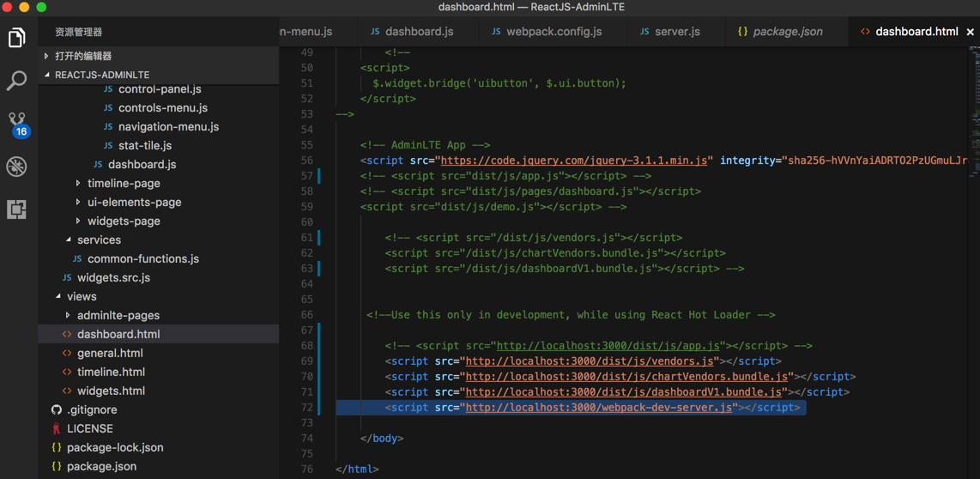The height and width of the screenshot is (479, 980).
Task: Switch to the package.json tab
Action: pos(787,32)
